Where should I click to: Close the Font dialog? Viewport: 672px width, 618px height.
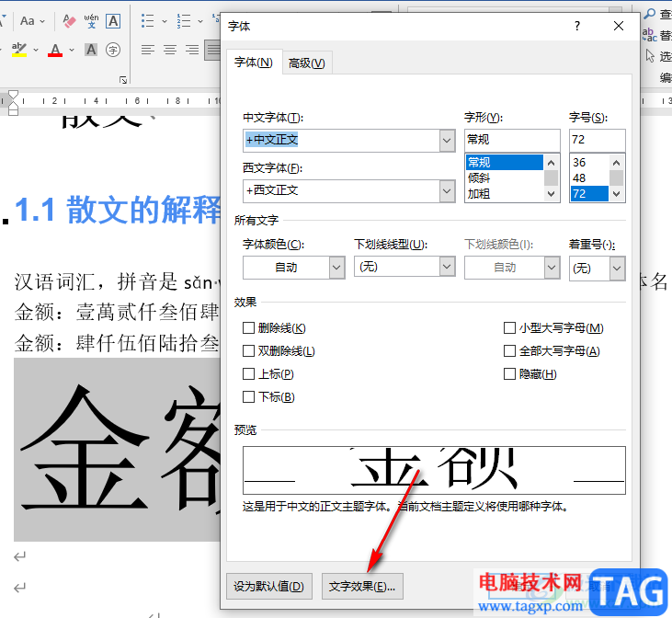tap(619, 26)
